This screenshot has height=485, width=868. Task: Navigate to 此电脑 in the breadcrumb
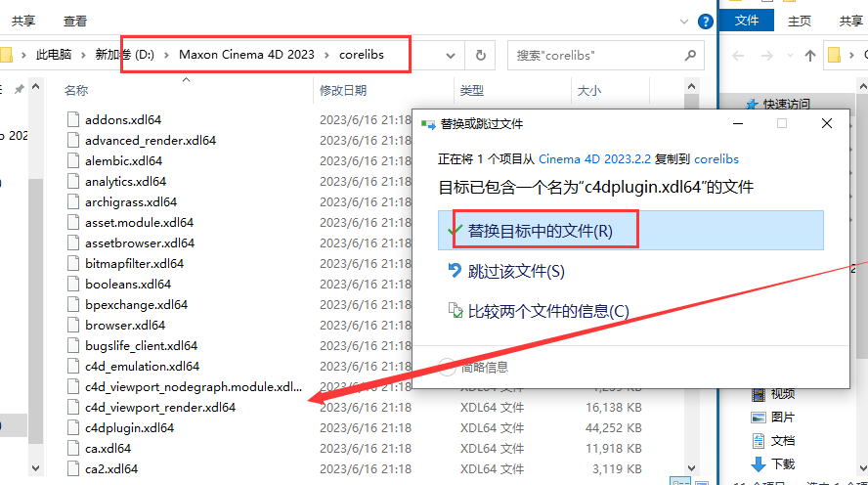coord(54,55)
